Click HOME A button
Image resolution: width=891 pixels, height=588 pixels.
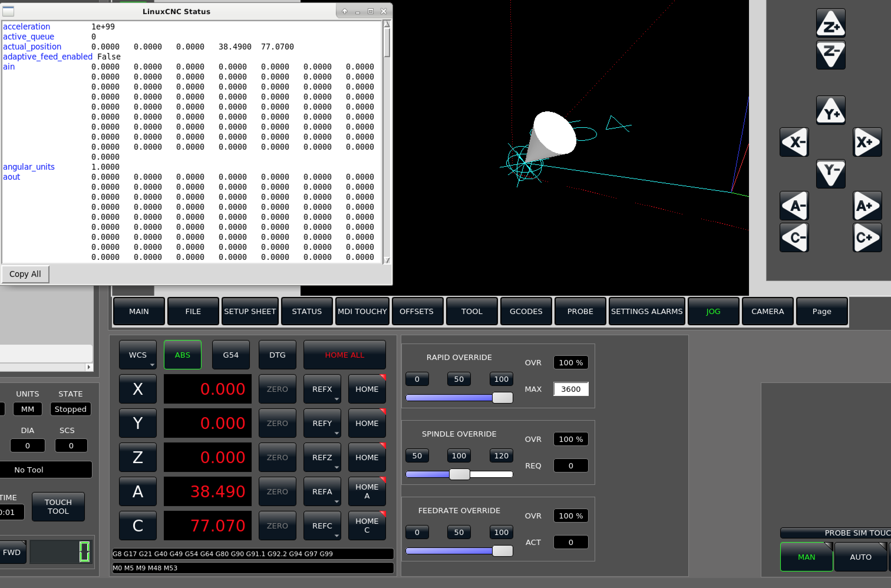pyautogui.click(x=367, y=491)
